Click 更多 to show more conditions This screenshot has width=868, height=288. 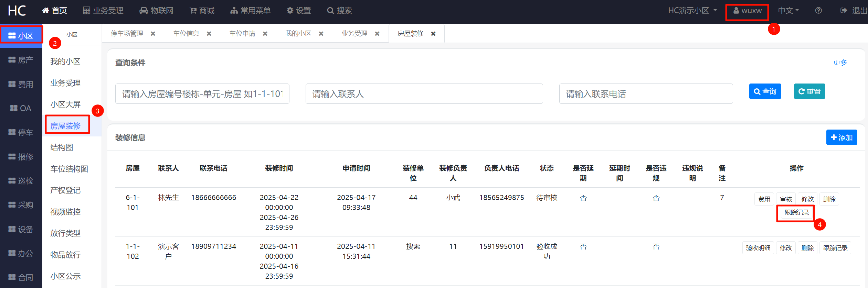(840, 63)
